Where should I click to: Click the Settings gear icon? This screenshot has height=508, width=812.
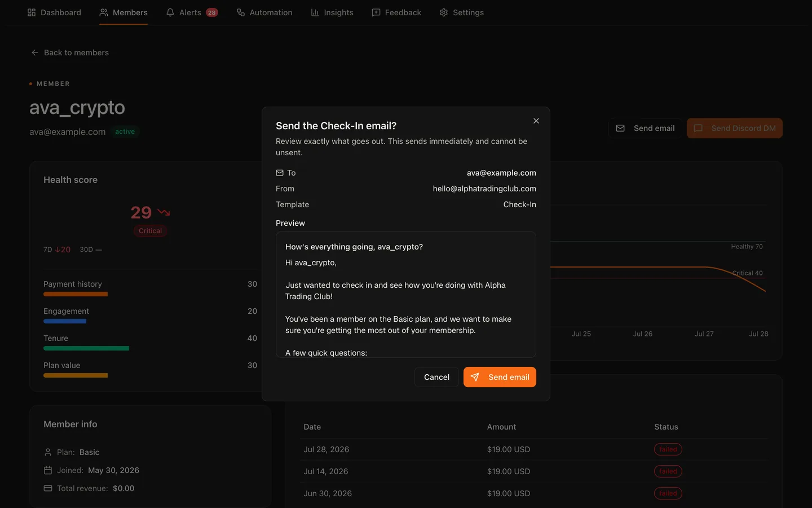[444, 12]
